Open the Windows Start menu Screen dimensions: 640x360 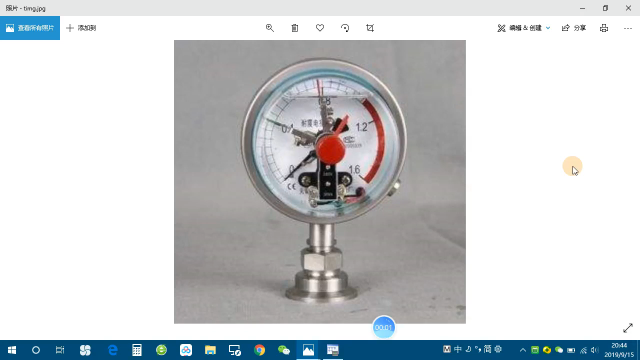point(12,350)
